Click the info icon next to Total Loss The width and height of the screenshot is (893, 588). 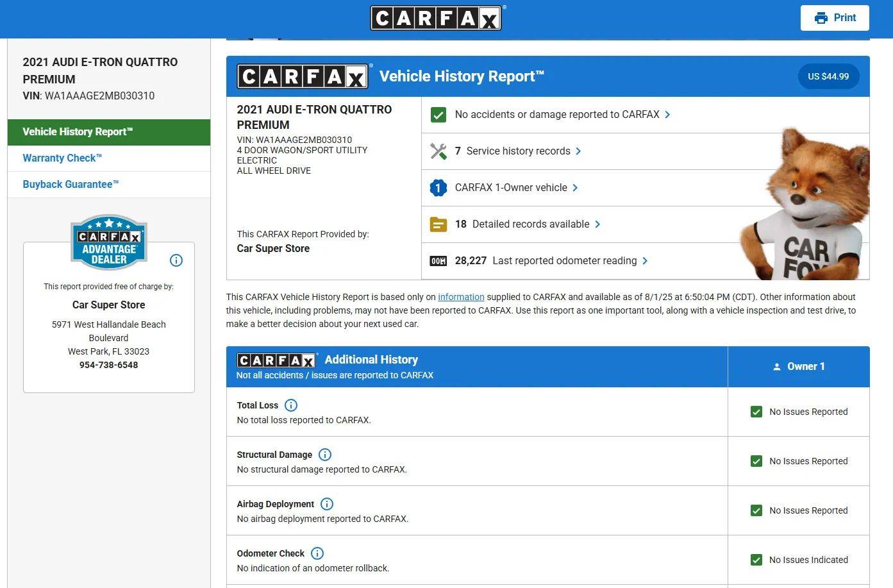click(291, 405)
